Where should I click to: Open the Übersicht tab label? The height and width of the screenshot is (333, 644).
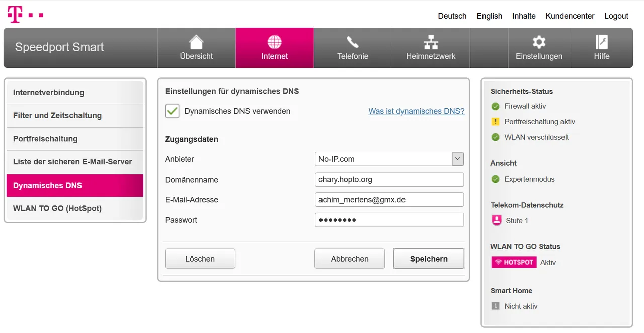[196, 56]
